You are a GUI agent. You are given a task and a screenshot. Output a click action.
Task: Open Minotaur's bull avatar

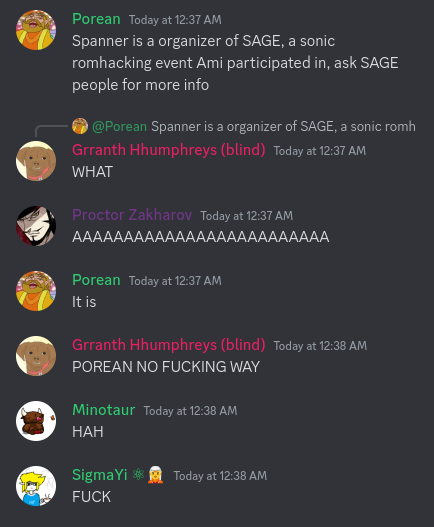pos(36,421)
